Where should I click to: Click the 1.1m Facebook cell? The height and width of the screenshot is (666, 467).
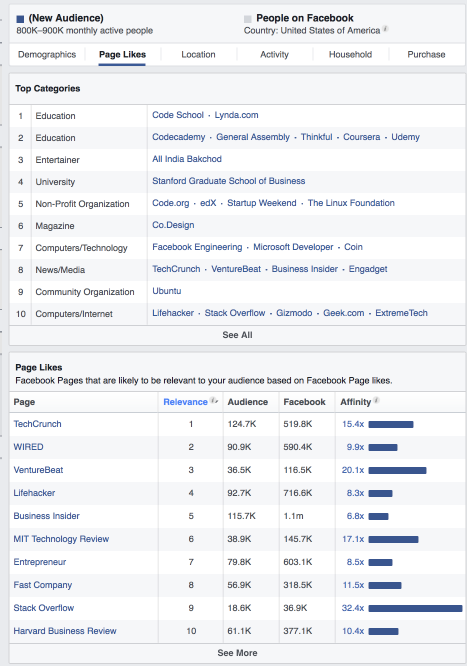coord(294,516)
